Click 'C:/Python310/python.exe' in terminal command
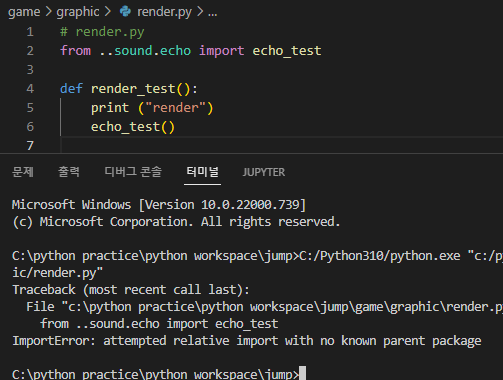Viewport: 503px width, 380px height. click(x=380, y=256)
